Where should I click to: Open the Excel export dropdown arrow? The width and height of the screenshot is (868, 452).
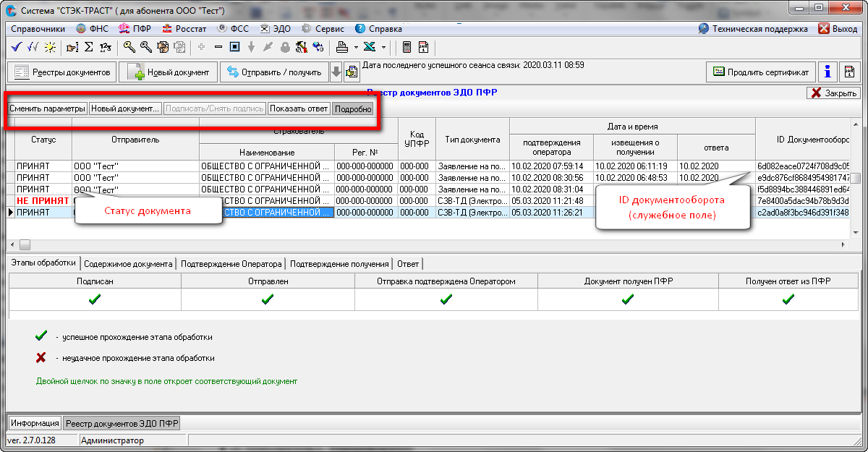coord(383,48)
